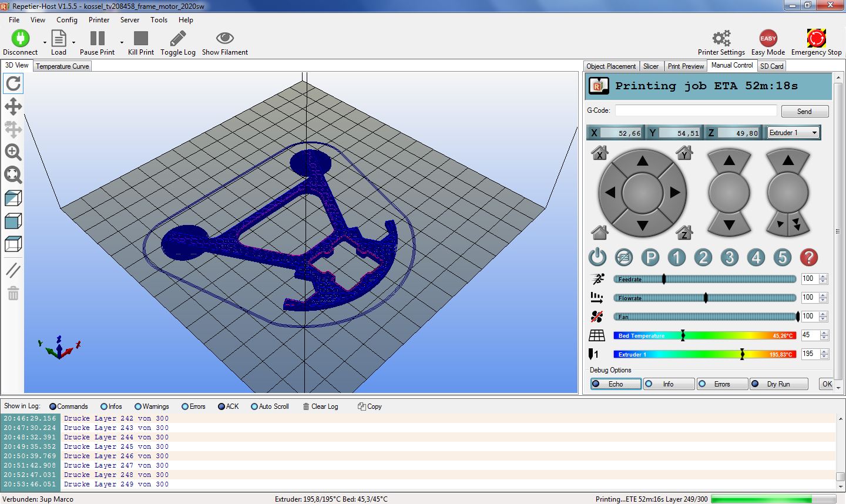Image resolution: width=846 pixels, height=504 pixels.
Task: Switch to Easy Mode
Action: click(768, 36)
